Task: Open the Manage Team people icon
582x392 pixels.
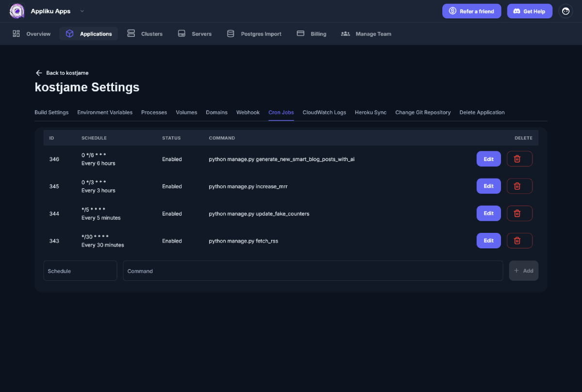Action: pyautogui.click(x=345, y=33)
